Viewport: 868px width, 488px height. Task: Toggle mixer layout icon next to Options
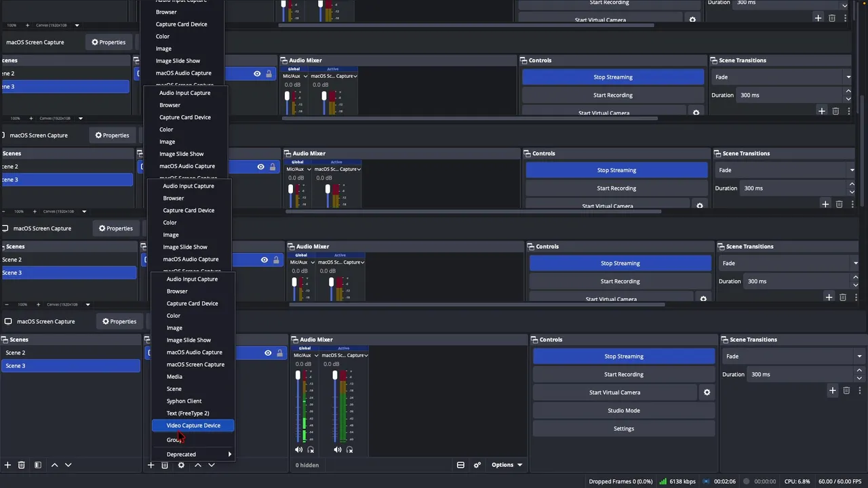tap(460, 465)
